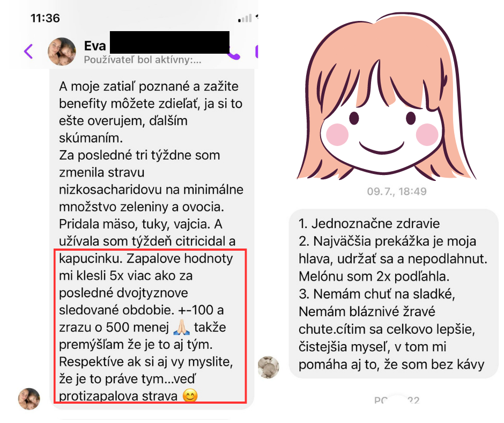The image size is (504, 423).
Task: Tap the cellular signal indicator
Action: tap(245, 18)
